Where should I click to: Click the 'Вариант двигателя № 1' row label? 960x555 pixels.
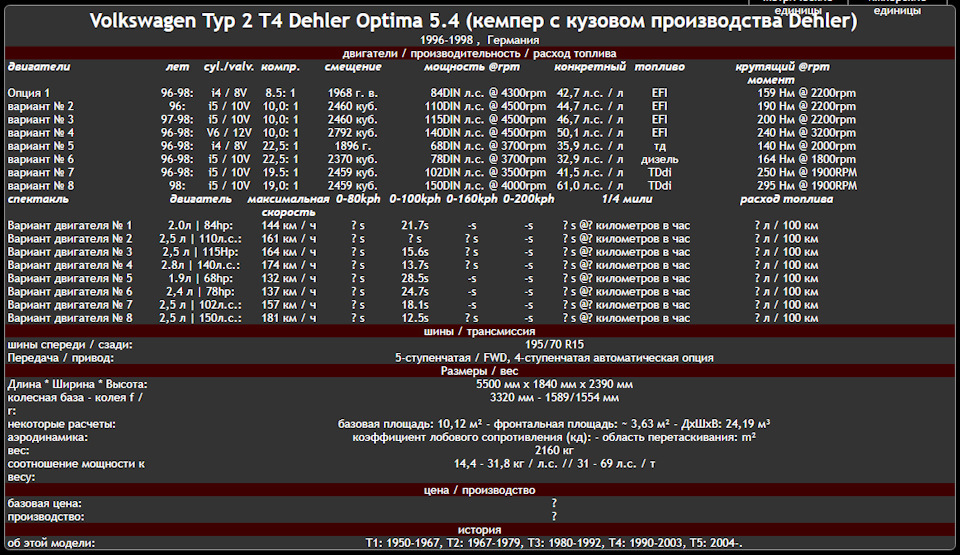tap(70, 225)
